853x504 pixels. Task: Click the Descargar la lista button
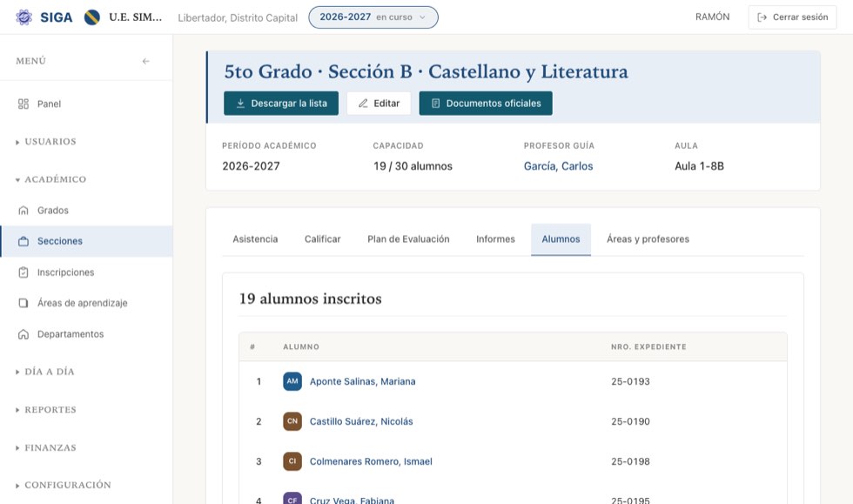[281, 104]
